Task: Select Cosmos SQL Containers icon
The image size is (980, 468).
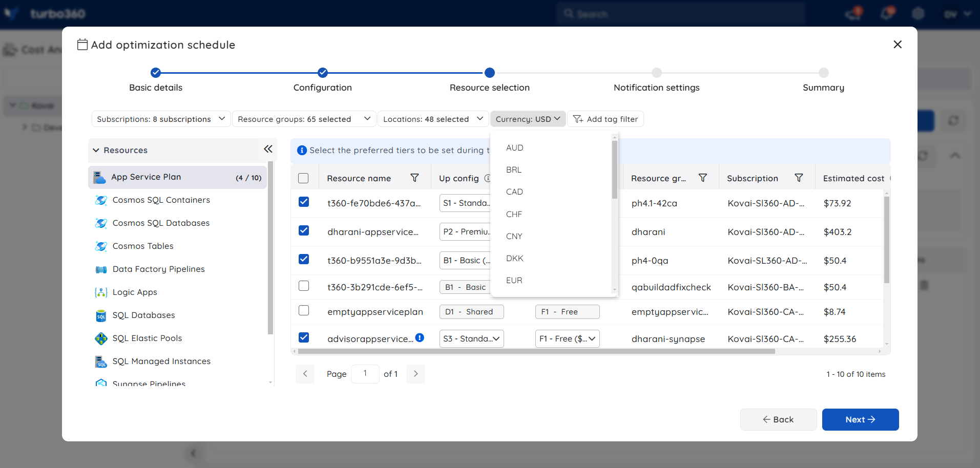Action: pos(101,200)
